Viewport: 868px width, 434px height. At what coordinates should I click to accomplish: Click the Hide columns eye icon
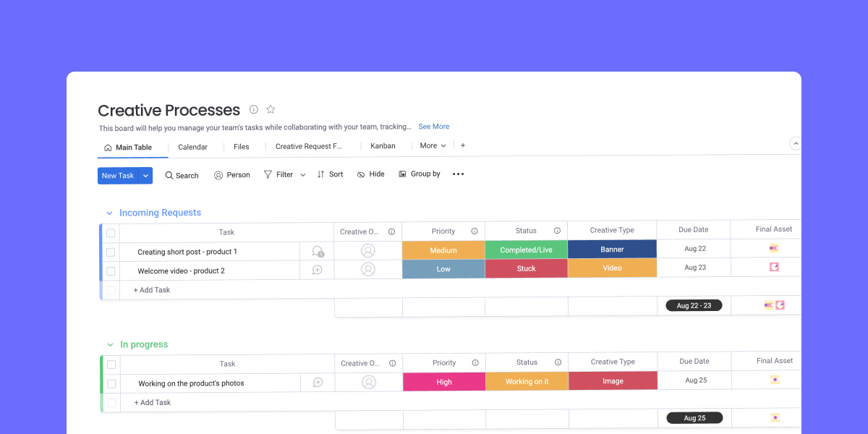[362, 174]
